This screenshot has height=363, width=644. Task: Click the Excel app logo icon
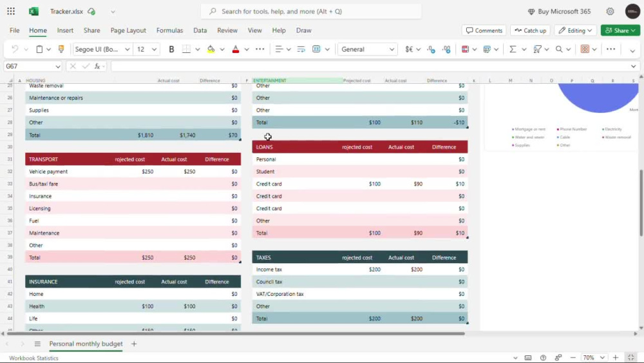(33, 11)
